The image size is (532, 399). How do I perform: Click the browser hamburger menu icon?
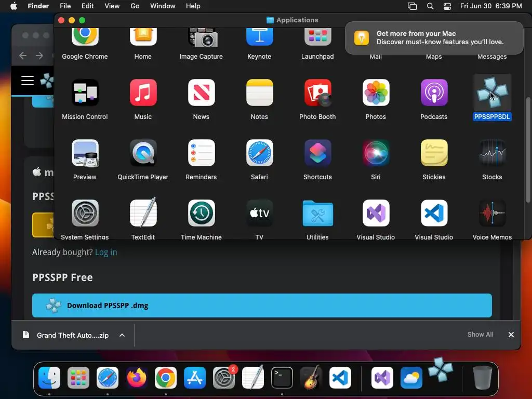coord(28,81)
